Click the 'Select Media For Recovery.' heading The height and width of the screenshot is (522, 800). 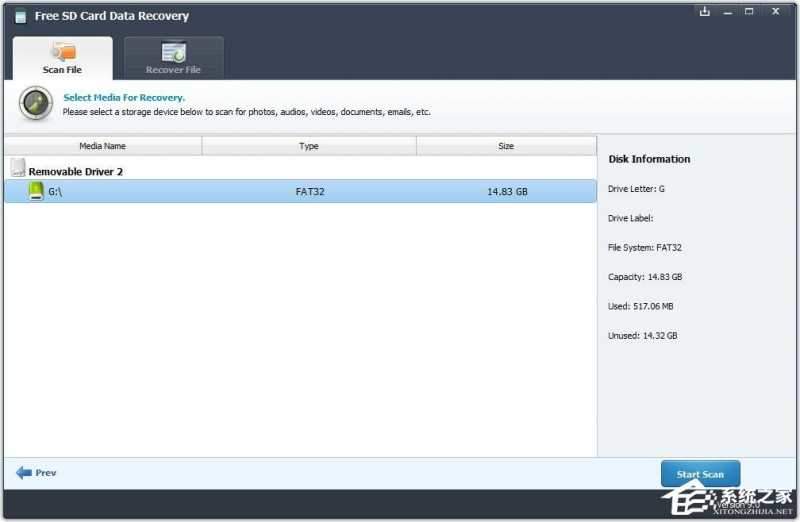click(x=124, y=97)
